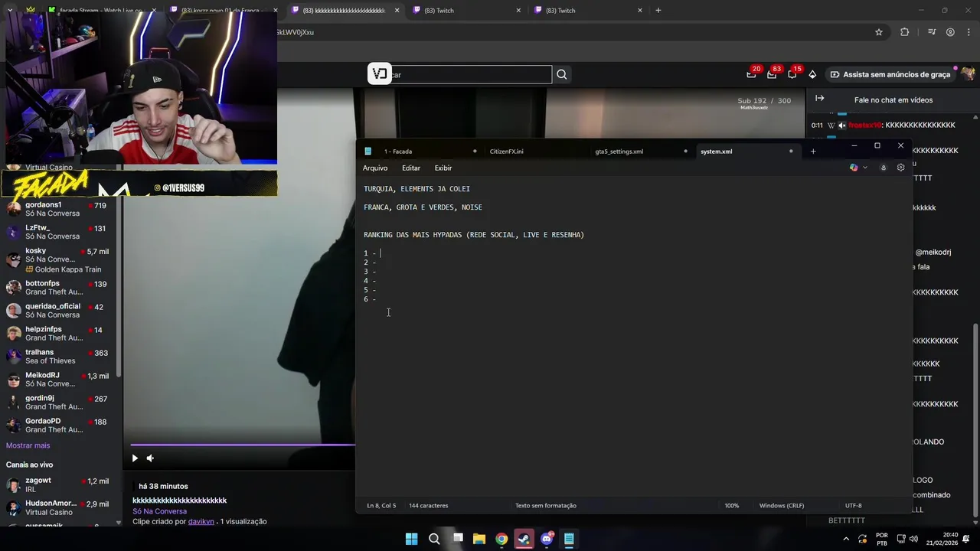Open the chat bubble icon showing 15
The height and width of the screenshot is (551, 980).
point(792,74)
